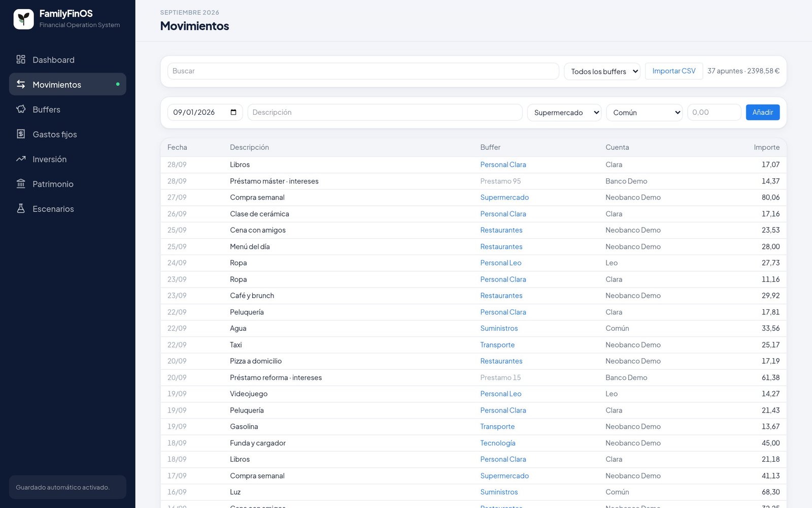Click the Inversión trending line icon
812x508 pixels.
click(x=21, y=159)
